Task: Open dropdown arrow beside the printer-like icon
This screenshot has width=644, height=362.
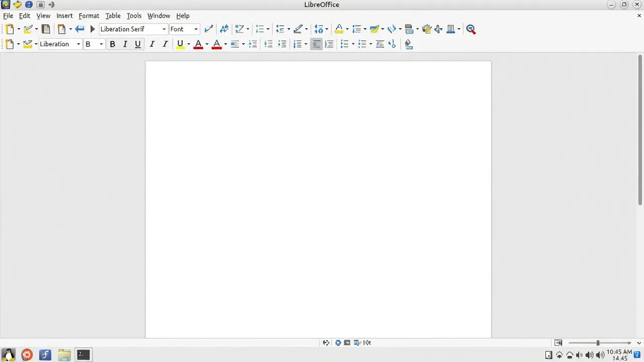Action: (x=417, y=29)
